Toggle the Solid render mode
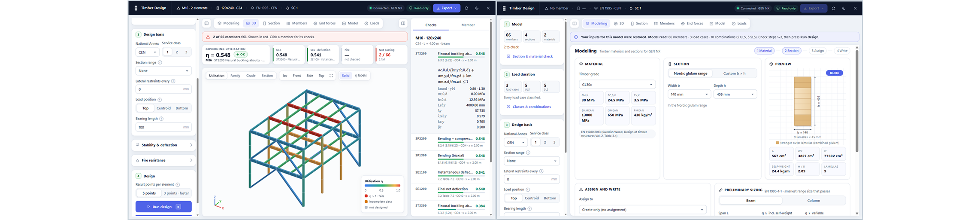The image size is (980, 220). point(345,76)
